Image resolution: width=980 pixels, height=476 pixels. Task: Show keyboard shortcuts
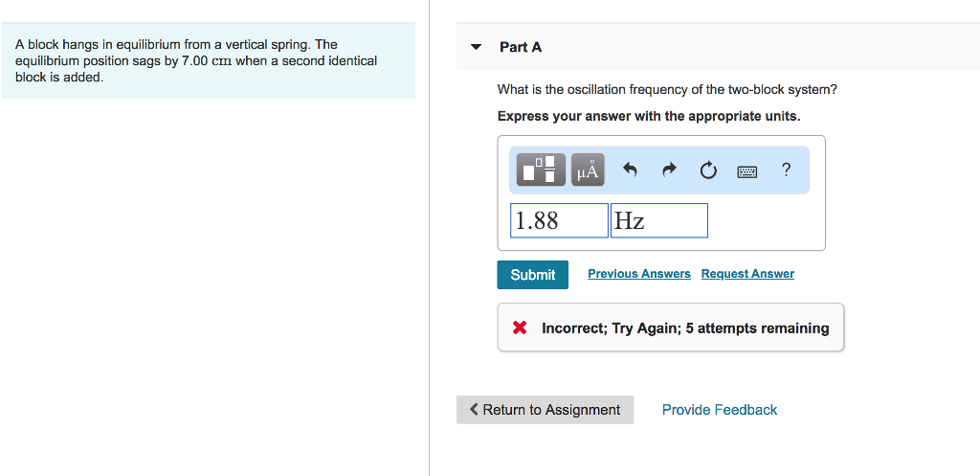tap(747, 171)
